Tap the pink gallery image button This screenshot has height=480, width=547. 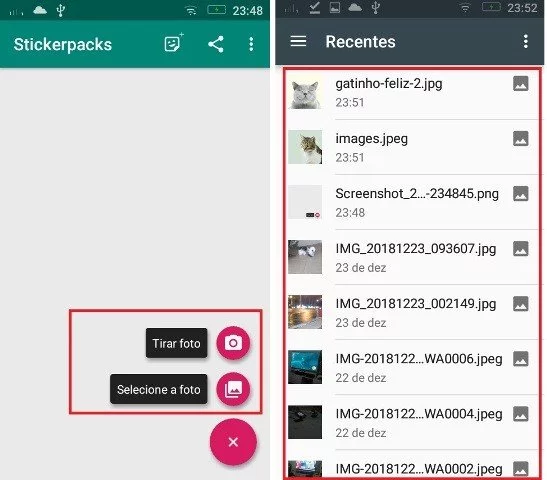pos(233,389)
